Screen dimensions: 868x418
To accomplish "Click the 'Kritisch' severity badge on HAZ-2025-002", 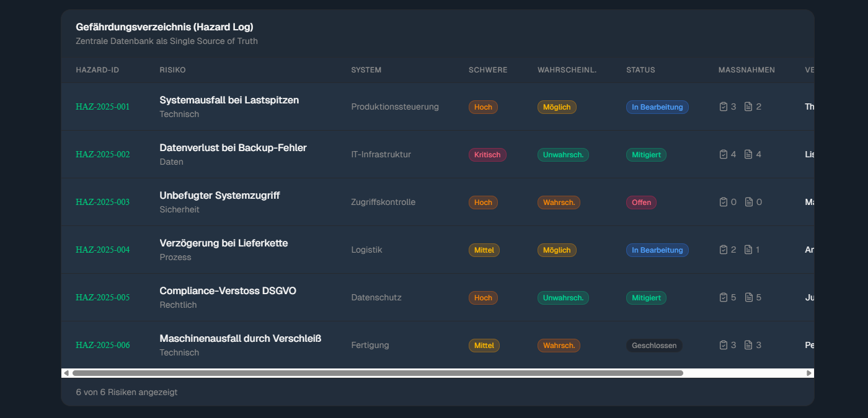I will pos(487,154).
